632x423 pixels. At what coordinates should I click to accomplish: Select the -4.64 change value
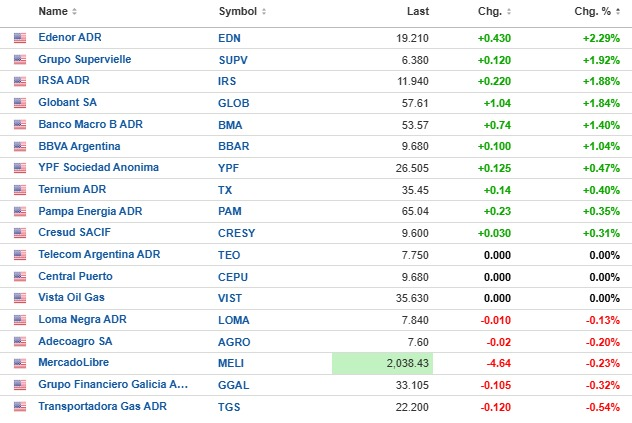pyautogui.click(x=499, y=363)
